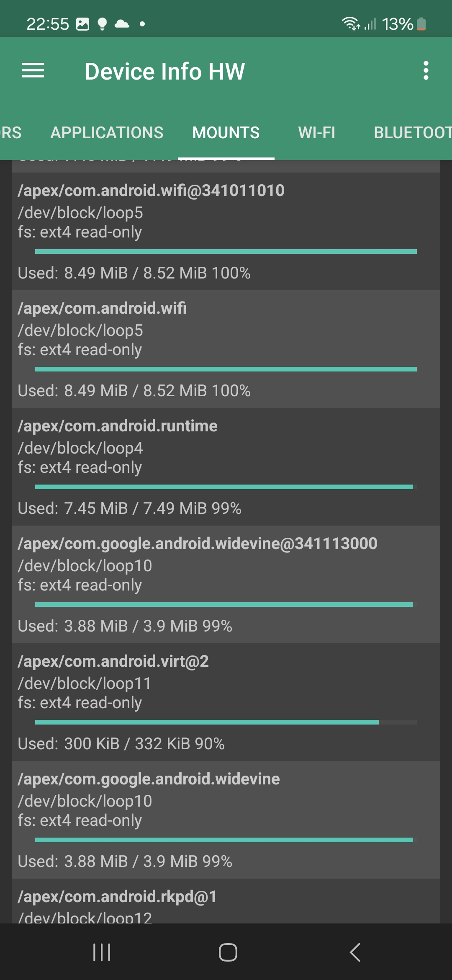Tap the battery indicator icon
This screenshot has height=980, width=452.
tap(421, 24)
